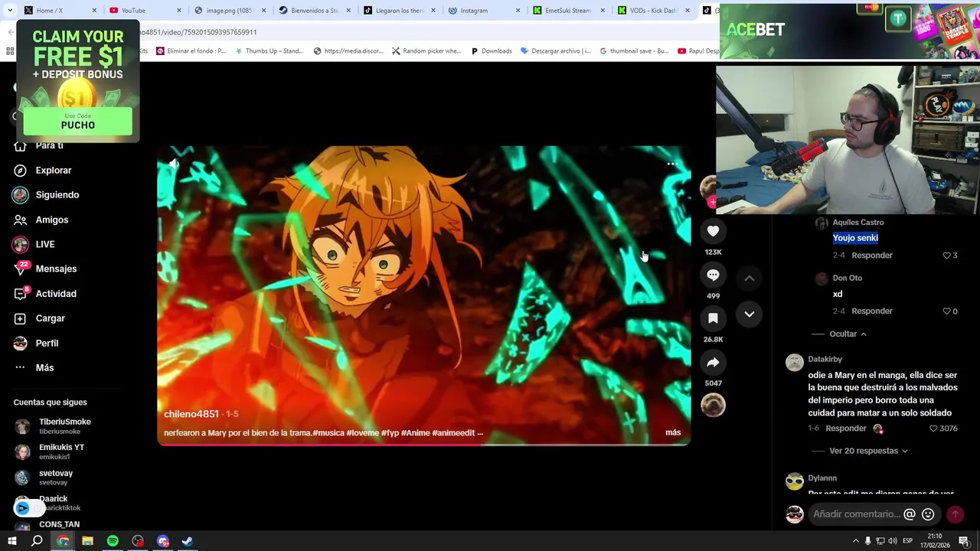Screen dimensions: 980x551
Task: Open Random picker wheel bookmark
Action: coord(426,51)
